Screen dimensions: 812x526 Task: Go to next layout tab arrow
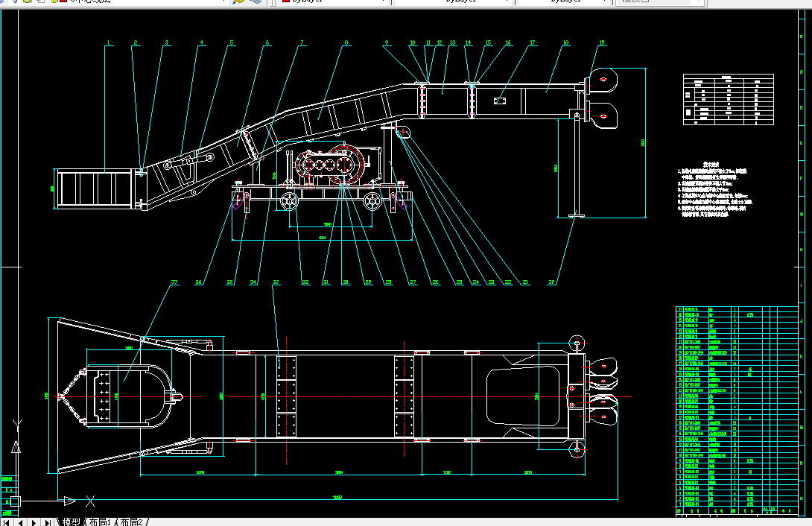(34, 522)
